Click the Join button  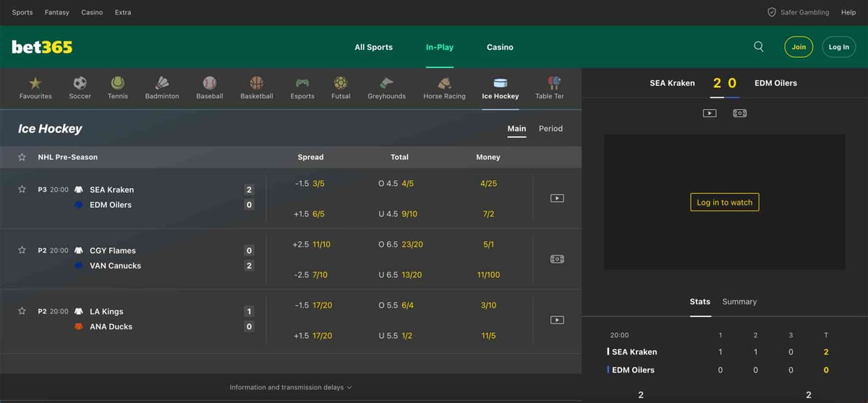[x=799, y=47]
